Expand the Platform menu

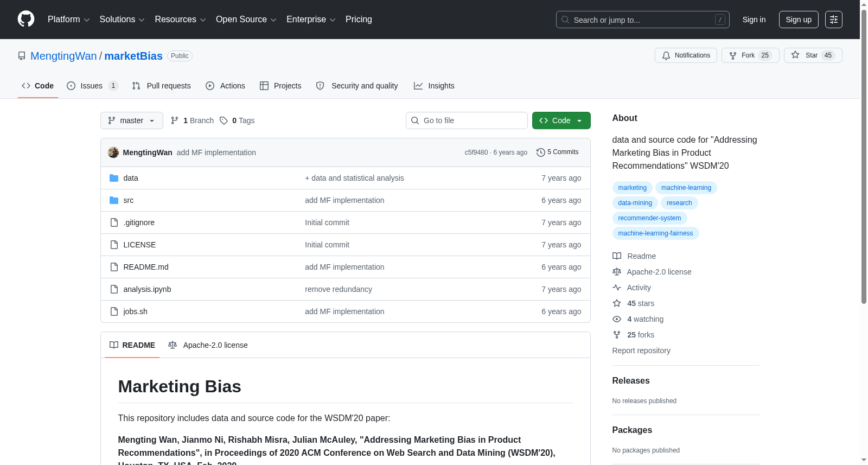(x=69, y=20)
